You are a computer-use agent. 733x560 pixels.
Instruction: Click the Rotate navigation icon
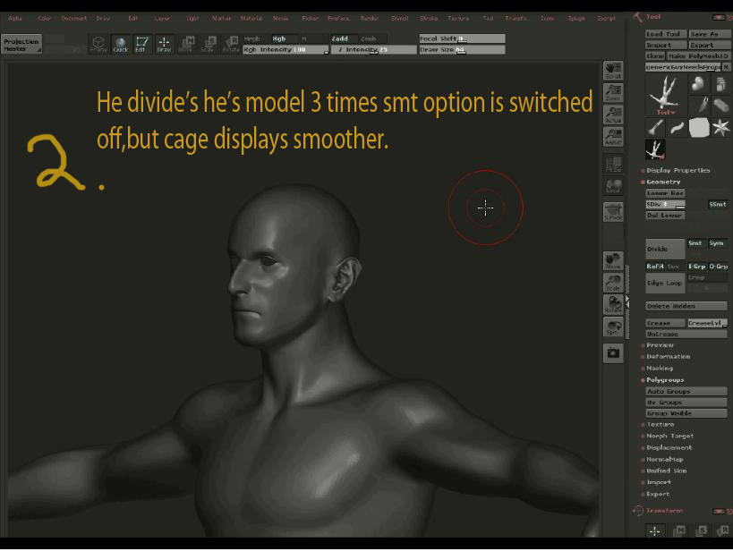pyautogui.click(x=613, y=304)
